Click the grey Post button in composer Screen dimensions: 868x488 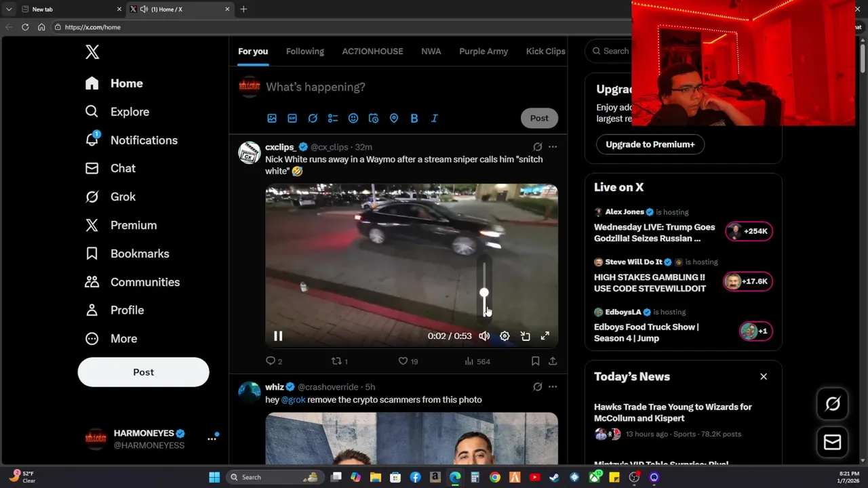tap(539, 118)
